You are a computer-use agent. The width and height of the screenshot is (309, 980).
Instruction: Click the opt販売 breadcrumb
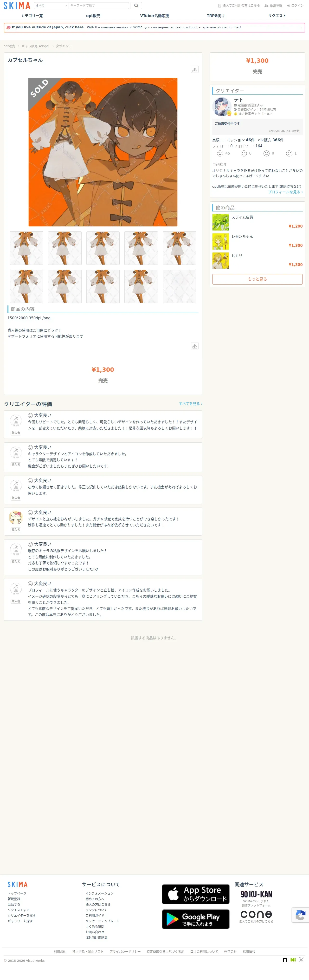tap(9, 46)
